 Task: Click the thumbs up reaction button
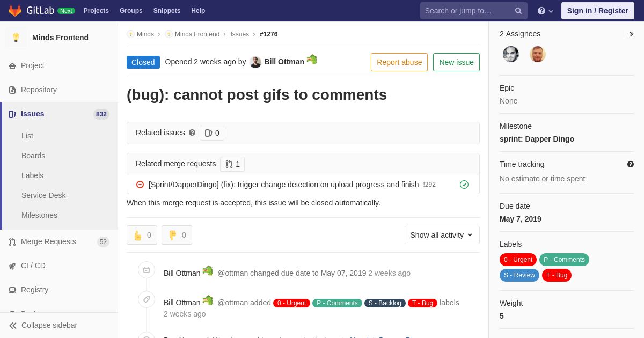[x=142, y=235]
